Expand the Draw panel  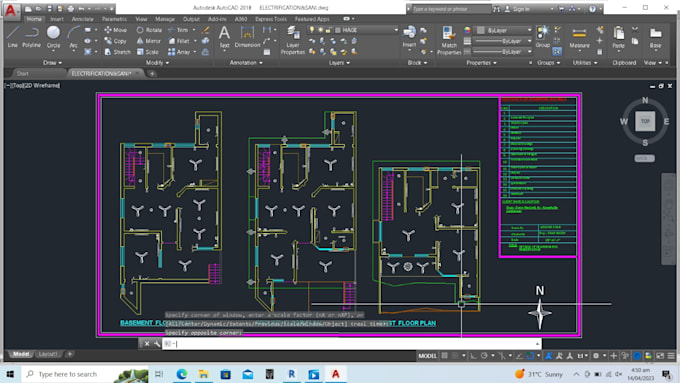tap(52, 63)
